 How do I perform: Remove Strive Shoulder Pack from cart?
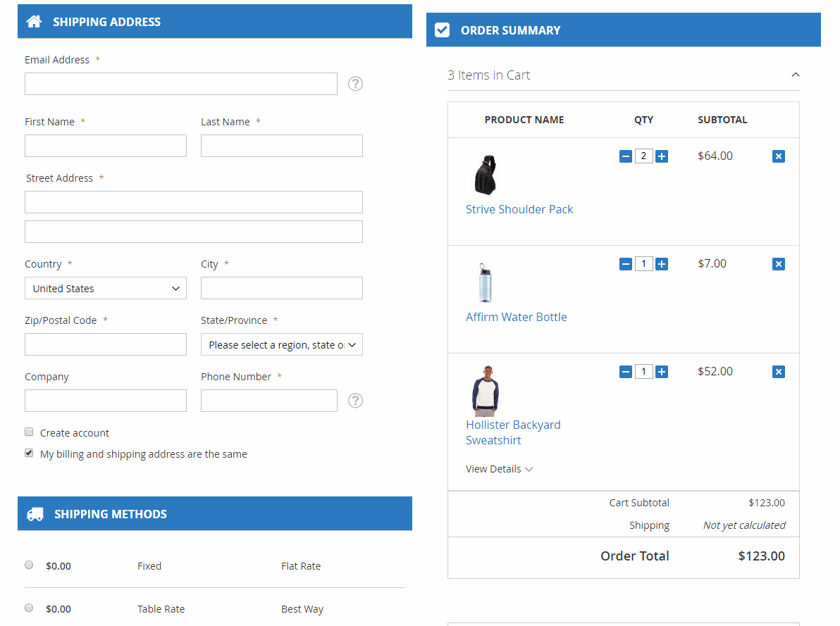(778, 156)
